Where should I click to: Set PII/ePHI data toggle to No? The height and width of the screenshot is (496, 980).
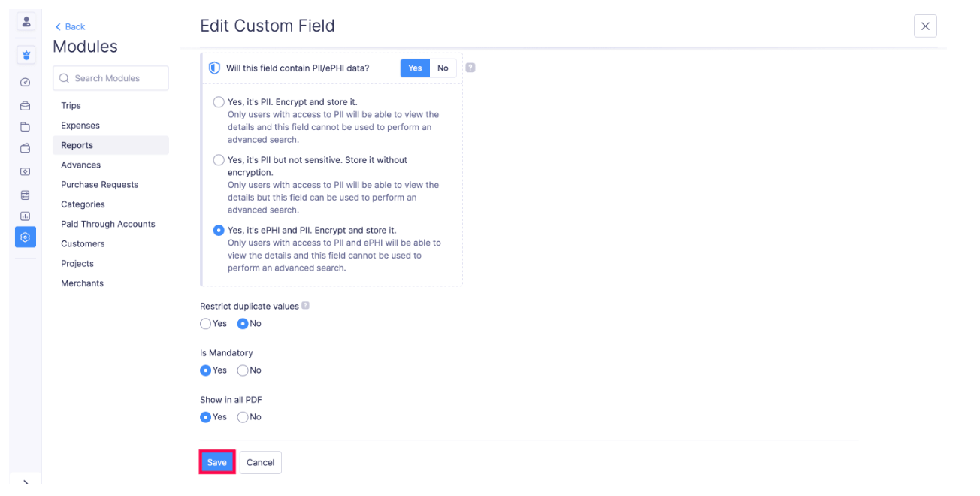click(x=443, y=68)
